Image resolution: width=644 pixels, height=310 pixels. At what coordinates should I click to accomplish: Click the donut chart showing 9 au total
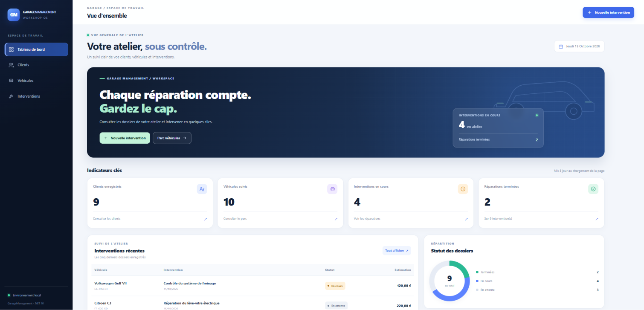[450, 281]
